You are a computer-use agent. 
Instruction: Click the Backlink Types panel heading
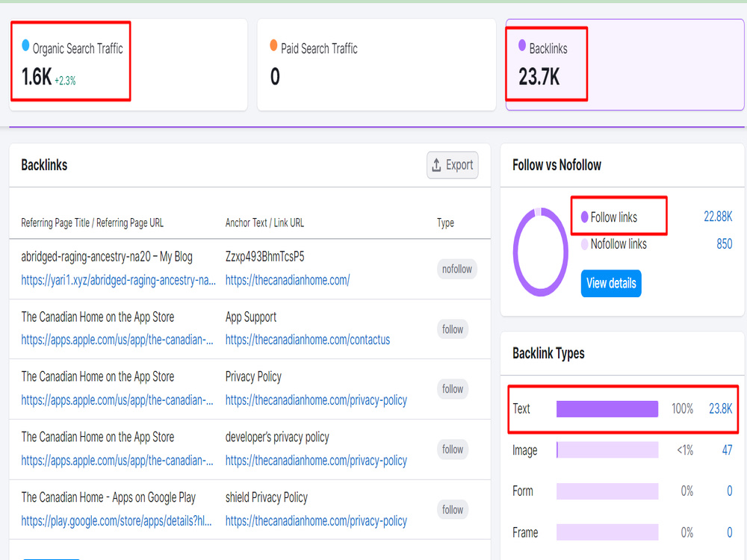[x=548, y=353]
